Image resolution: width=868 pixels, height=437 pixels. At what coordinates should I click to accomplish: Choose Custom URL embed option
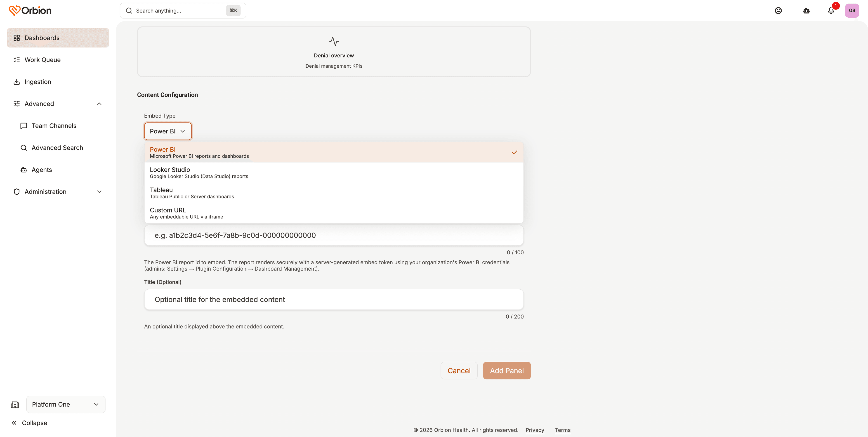pos(334,213)
